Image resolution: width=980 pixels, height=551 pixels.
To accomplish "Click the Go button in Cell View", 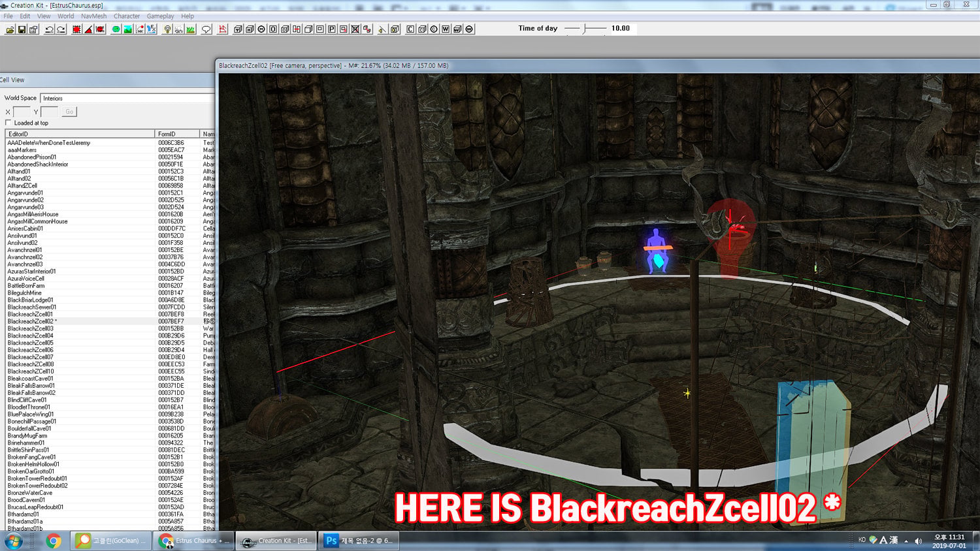I will [x=69, y=112].
